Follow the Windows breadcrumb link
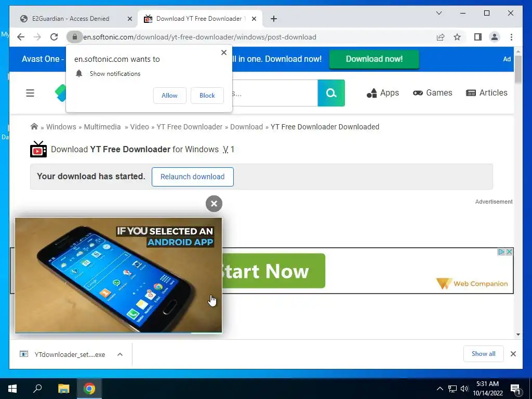 pos(61,127)
